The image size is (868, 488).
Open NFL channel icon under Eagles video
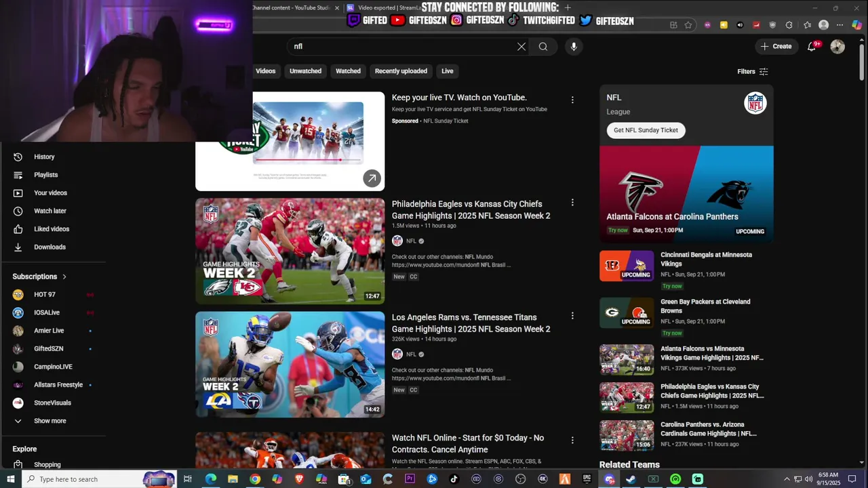tap(397, 241)
